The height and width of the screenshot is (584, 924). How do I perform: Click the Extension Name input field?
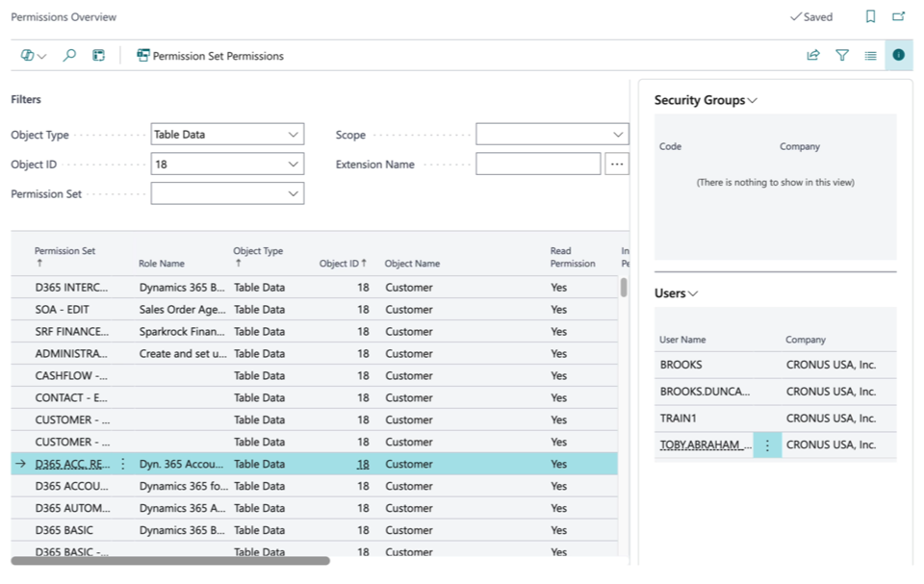coord(538,164)
